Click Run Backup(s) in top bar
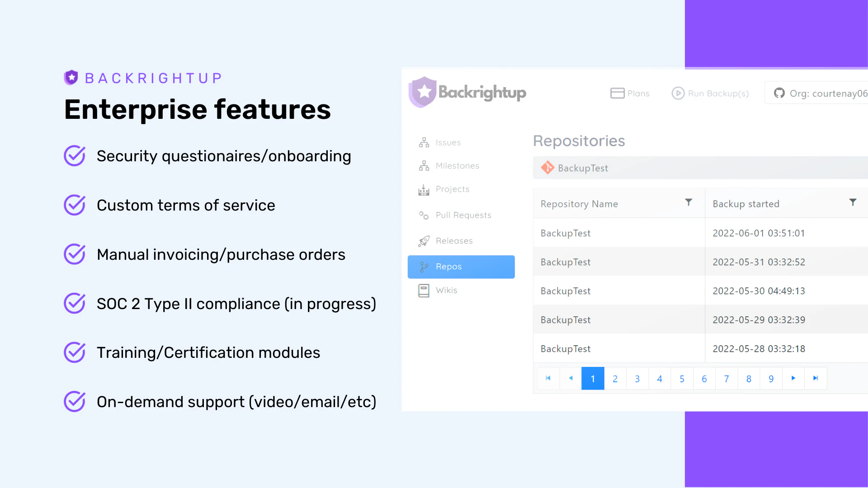Image resolution: width=868 pixels, height=488 pixels. click(710, 94)
